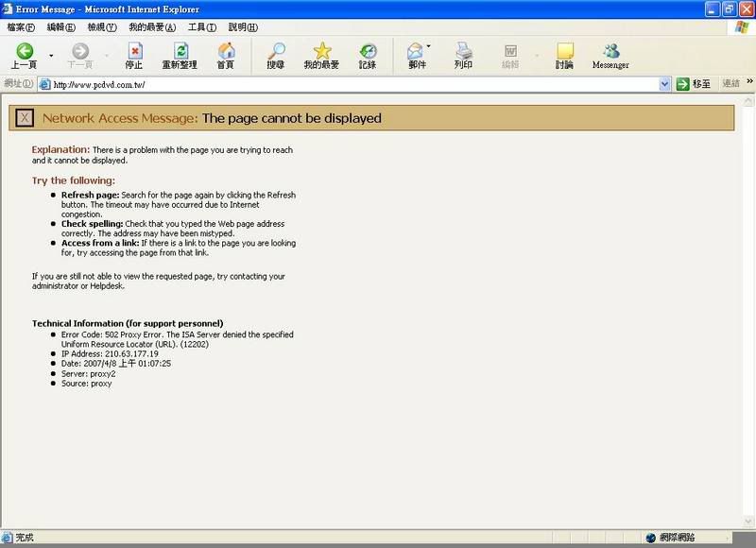
Task: Click the 'Explanation:' label
Action: (60, 149)
